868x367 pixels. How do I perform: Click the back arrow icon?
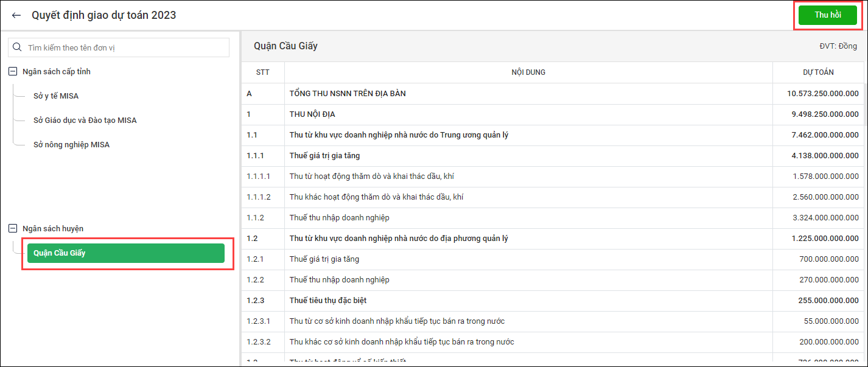point(16,15)
